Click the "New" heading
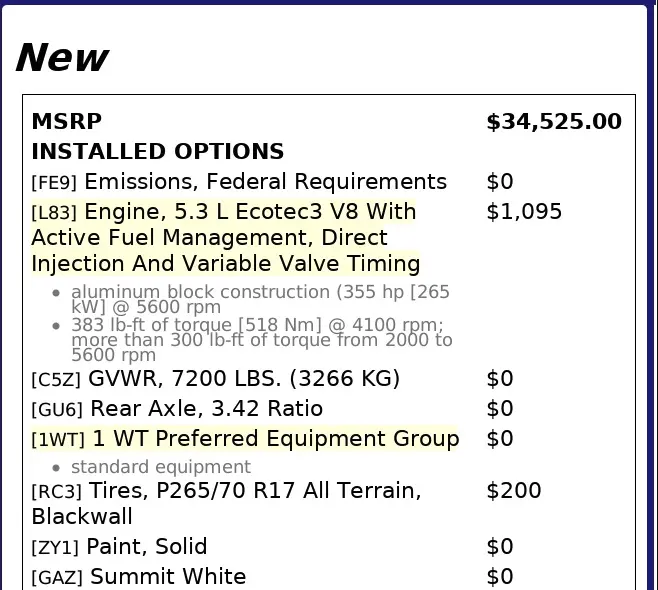The height and width of the screenshot is (590, 658). [x=62, y=58]
